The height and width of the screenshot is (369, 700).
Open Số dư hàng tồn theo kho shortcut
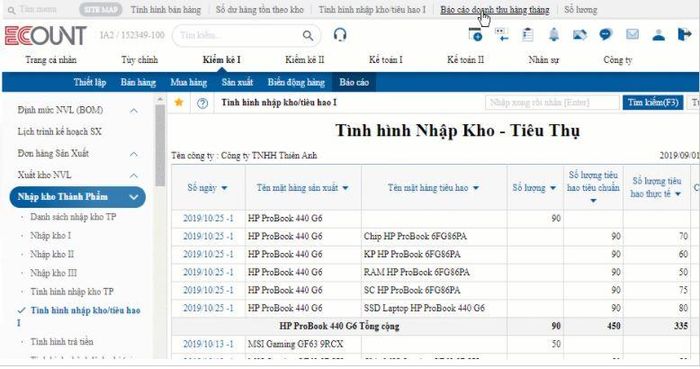tap(259, 9)
